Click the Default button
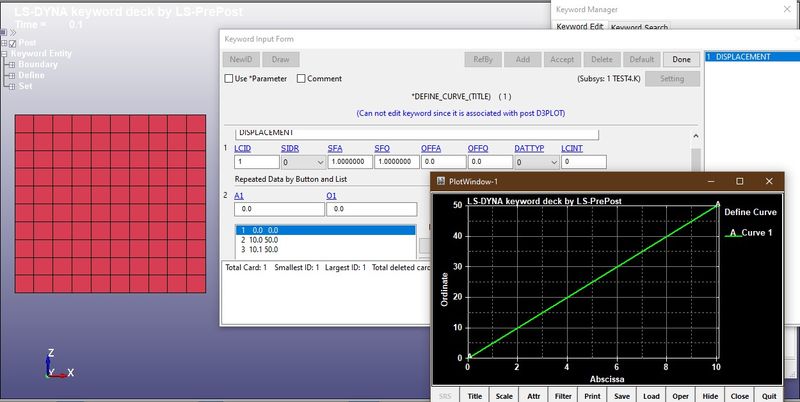The height and width of the screenshot is (402, 800). point(642,59)
